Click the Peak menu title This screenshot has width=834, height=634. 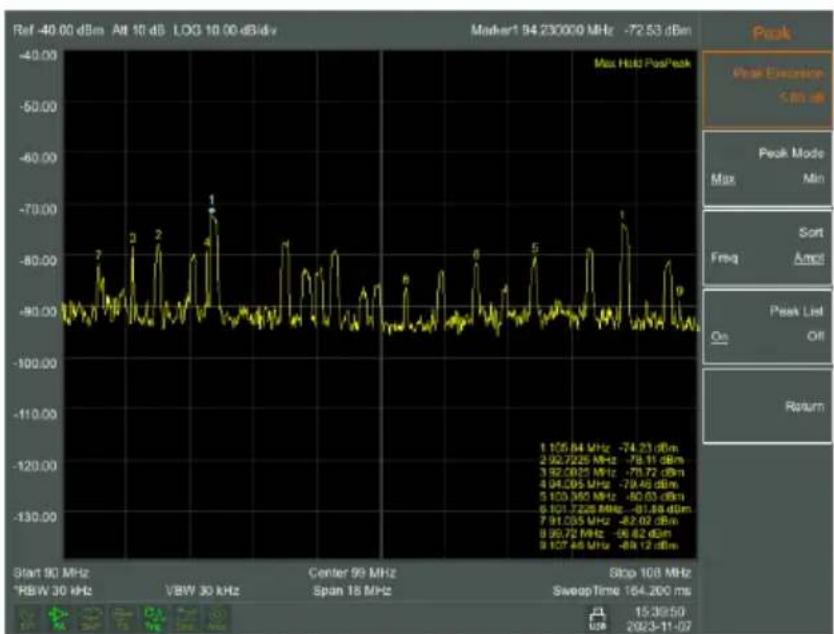(x=772, y=33)
